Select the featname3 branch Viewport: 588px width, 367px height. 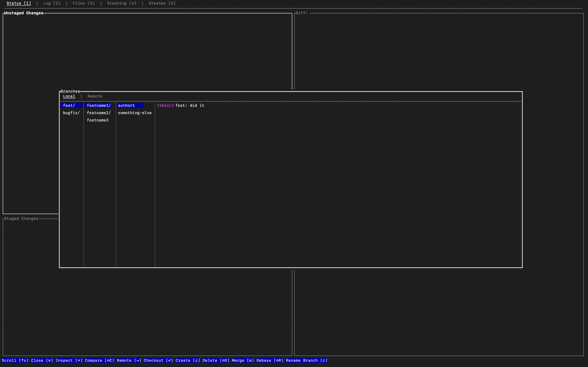[x=97, y=120]
